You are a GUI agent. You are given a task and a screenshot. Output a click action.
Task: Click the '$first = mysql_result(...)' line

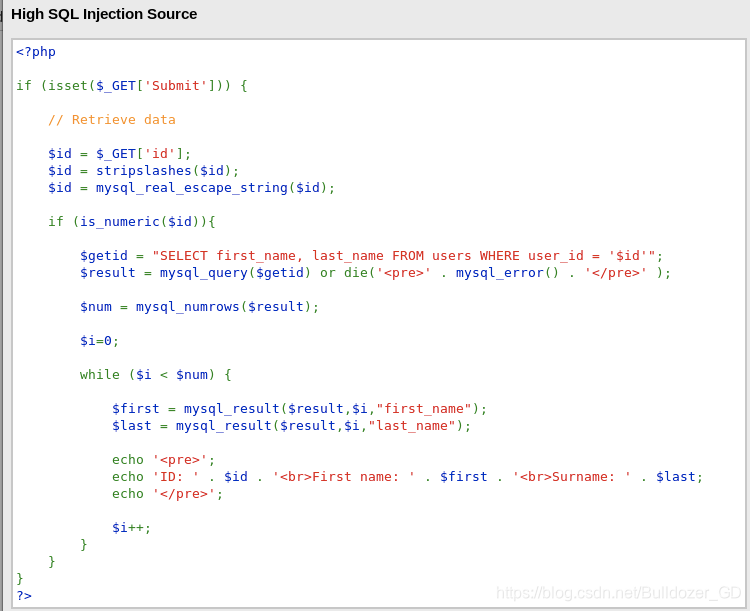coord(299,409)
